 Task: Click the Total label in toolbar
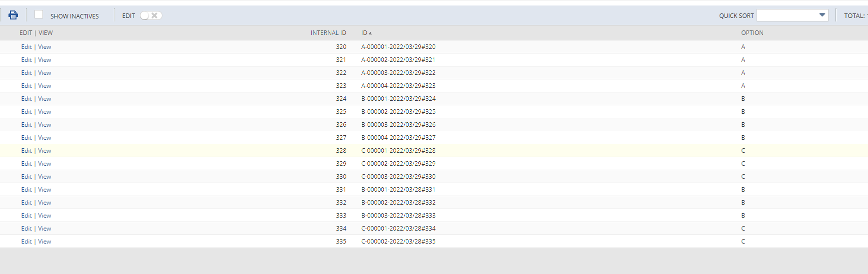click(855, 16)
